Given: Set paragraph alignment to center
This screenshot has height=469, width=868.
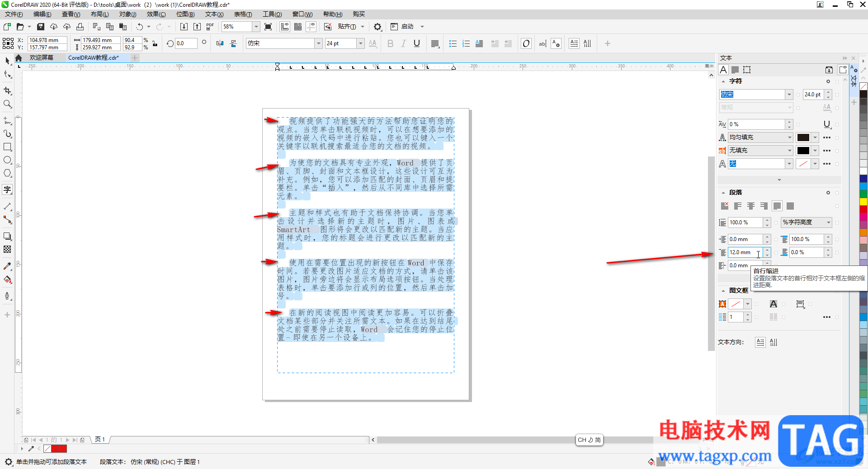Looking at the screenshot, I should pyautogui.click(x=751, y=206).
